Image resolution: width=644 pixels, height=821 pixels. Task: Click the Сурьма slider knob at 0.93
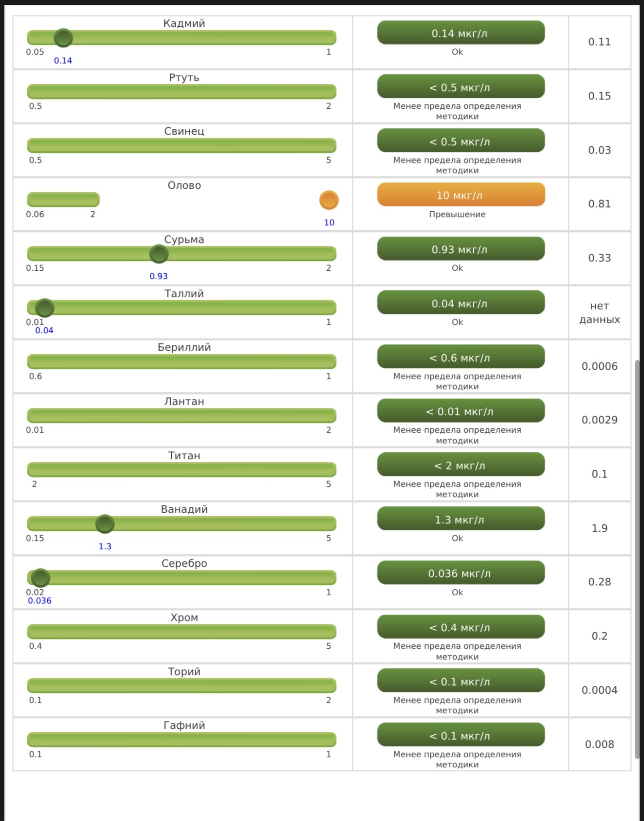coord(159,254)
